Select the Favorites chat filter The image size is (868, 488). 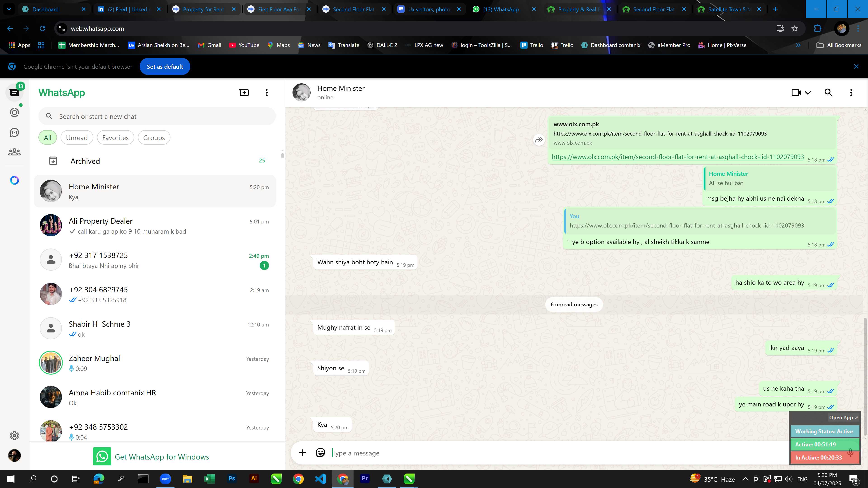(x=115, y=138)
